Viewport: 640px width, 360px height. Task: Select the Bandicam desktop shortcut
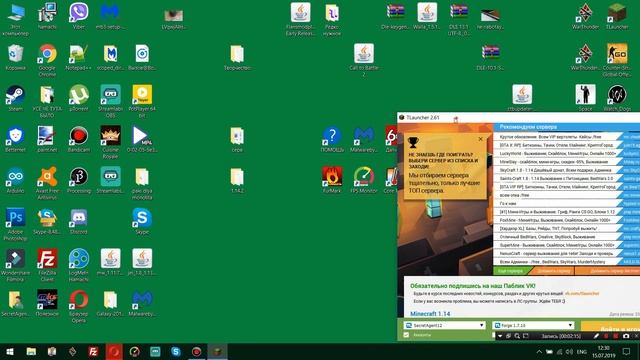(x=78, y=139)
